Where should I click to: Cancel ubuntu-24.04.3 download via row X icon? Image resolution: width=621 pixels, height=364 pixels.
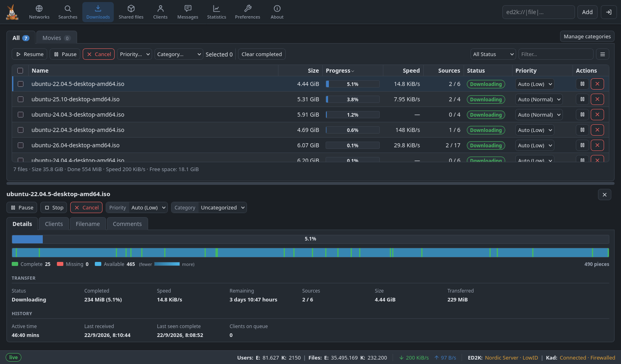click(x=597, y=115)
